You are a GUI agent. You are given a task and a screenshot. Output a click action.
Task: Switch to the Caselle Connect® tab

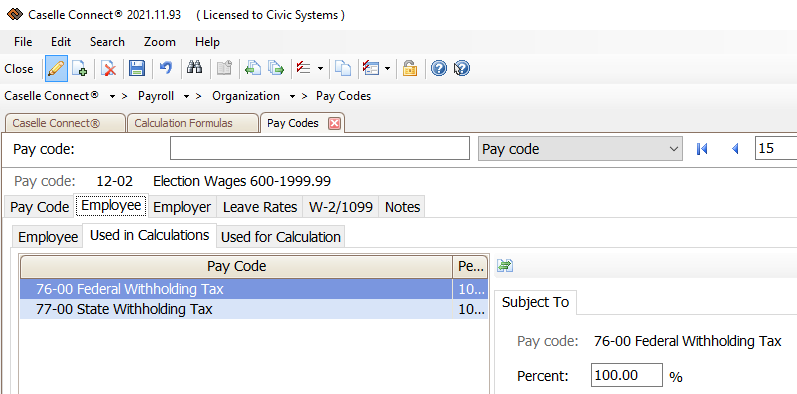(x=65, y=124)
